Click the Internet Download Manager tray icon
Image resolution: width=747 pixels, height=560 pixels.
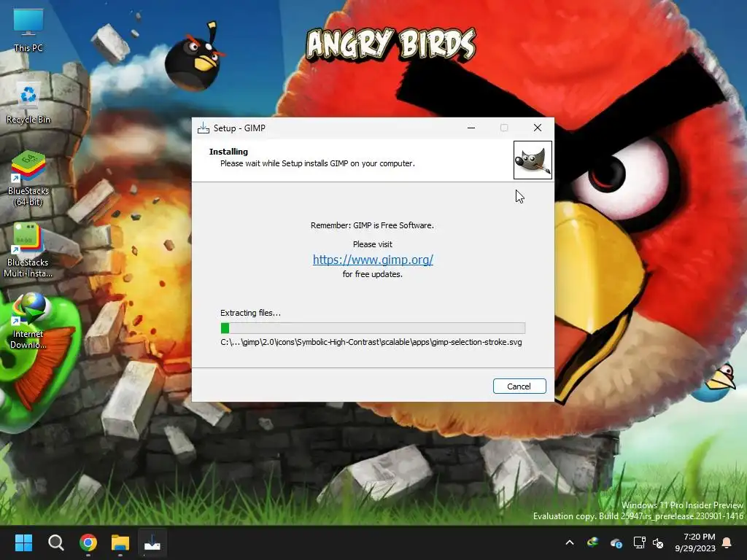coord(592,542)
